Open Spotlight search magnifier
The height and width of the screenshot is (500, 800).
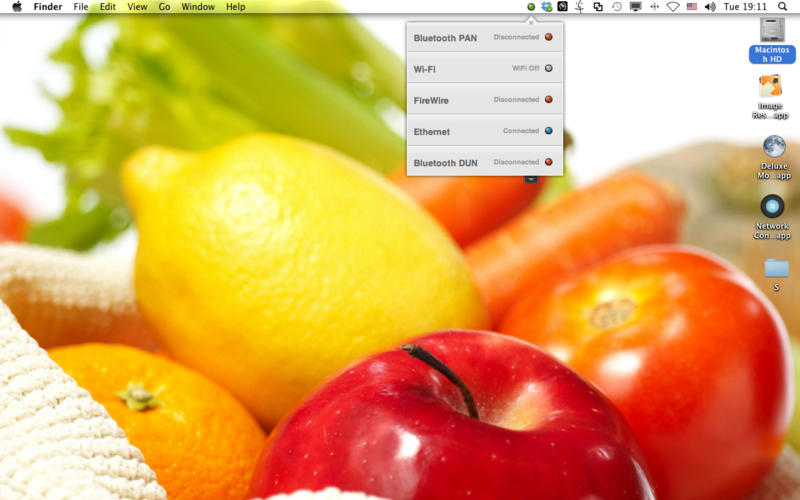(x=782, y=7)
